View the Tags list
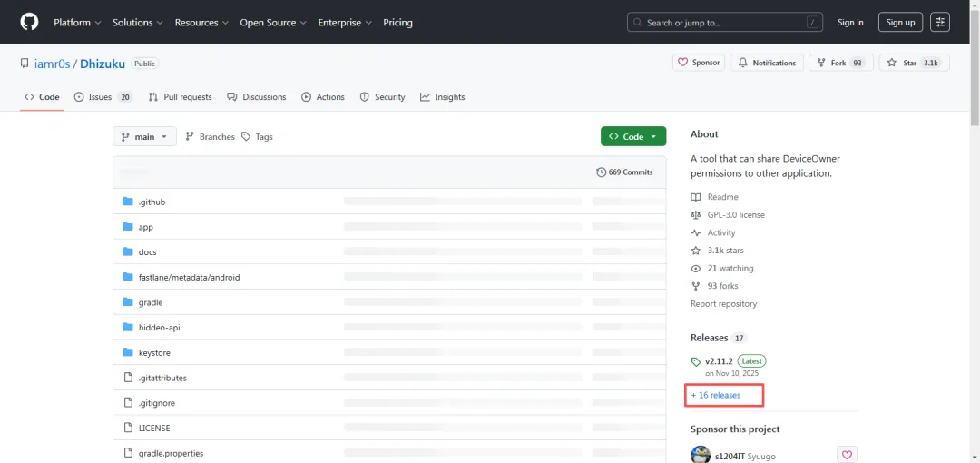 257,136
